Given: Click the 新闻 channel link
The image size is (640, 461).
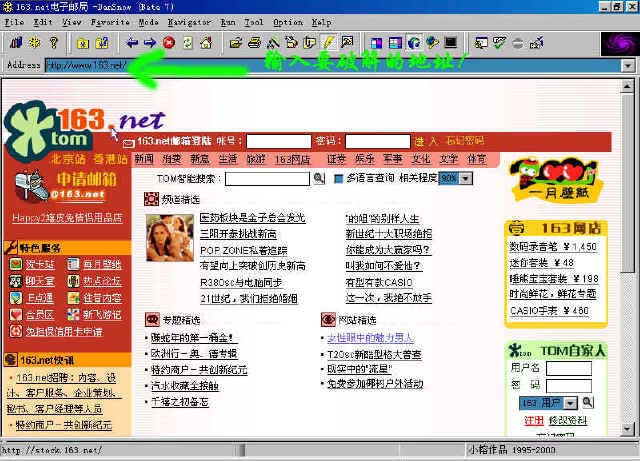Looking at the screenshot, I should [144, 159].
